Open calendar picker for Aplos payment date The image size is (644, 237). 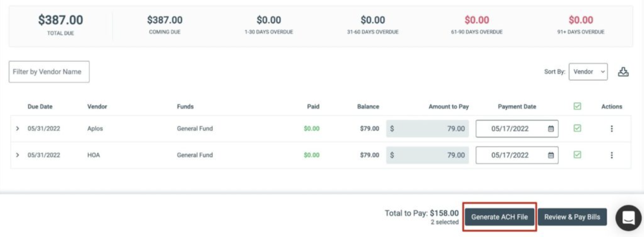click(551, 129)
